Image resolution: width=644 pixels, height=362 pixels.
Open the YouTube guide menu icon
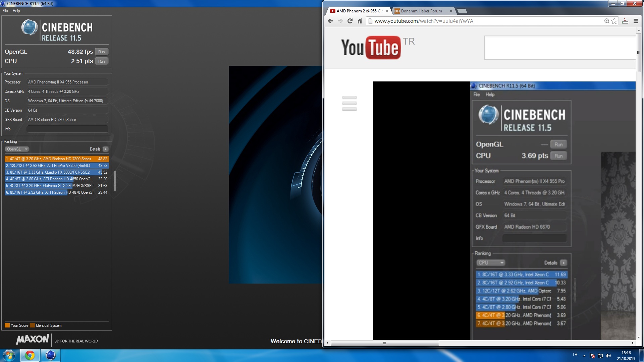point(349,103)
